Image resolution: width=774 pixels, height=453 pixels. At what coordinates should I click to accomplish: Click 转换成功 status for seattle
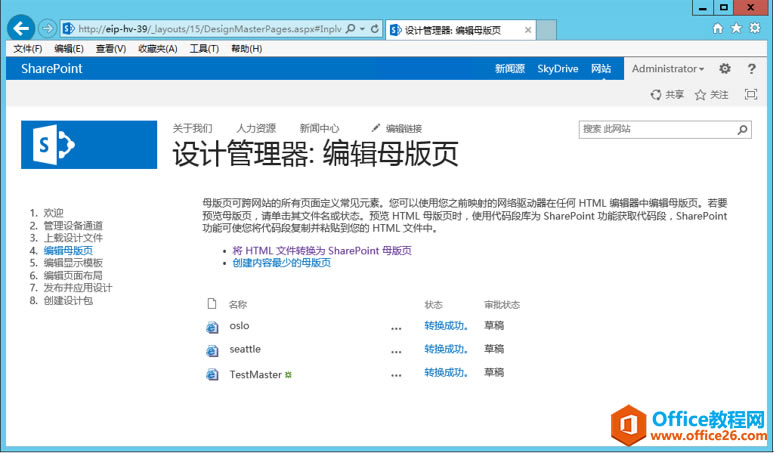[x=446, y=349]
